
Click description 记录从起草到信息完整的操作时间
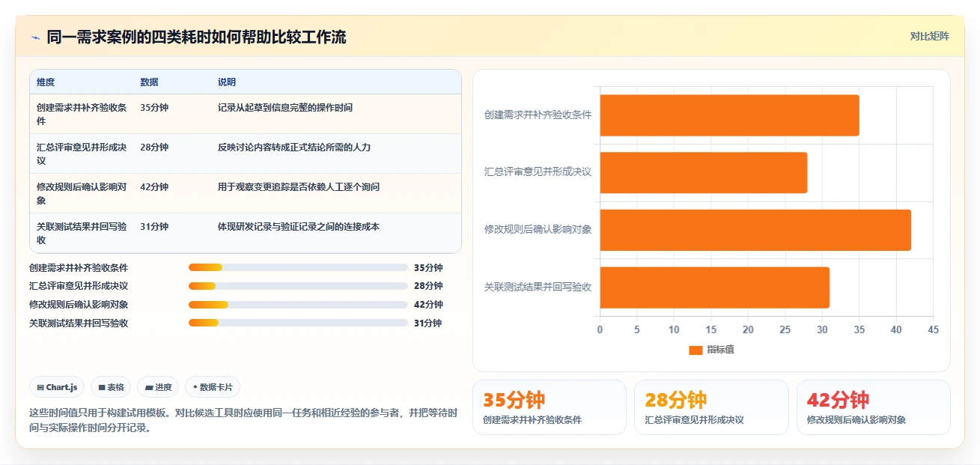[285, 108]
